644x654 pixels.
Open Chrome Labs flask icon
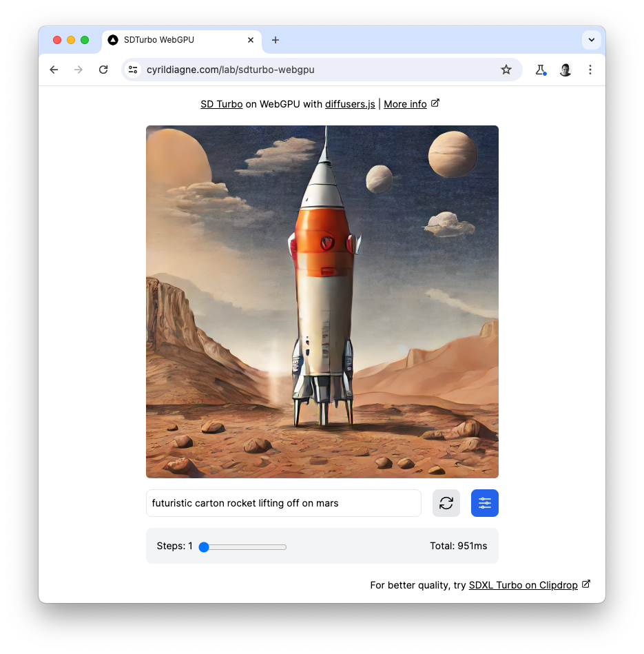541,70
